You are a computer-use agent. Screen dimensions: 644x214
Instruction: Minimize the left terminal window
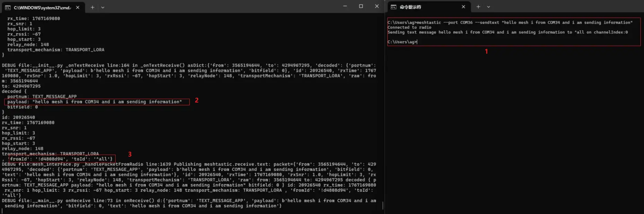pos(345,6)
